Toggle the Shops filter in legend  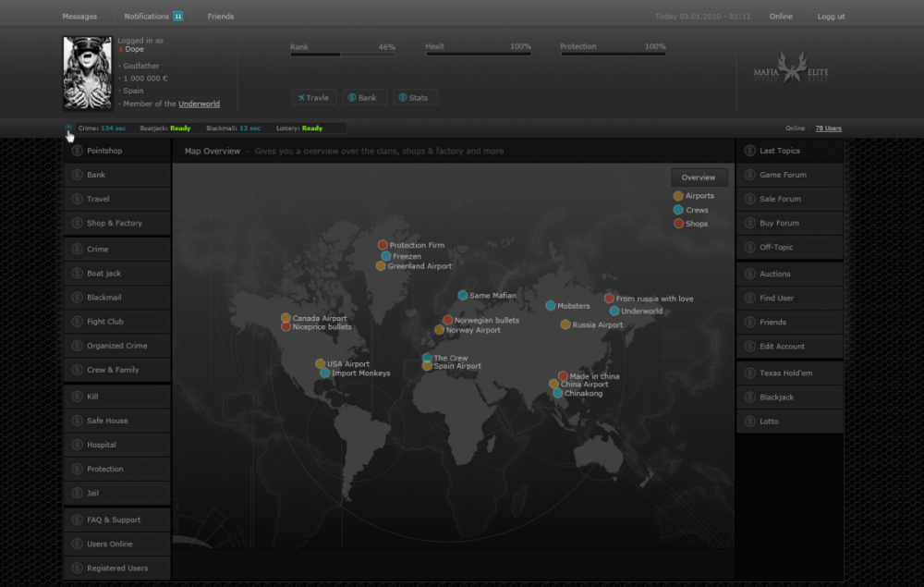(x=678, y=224)
